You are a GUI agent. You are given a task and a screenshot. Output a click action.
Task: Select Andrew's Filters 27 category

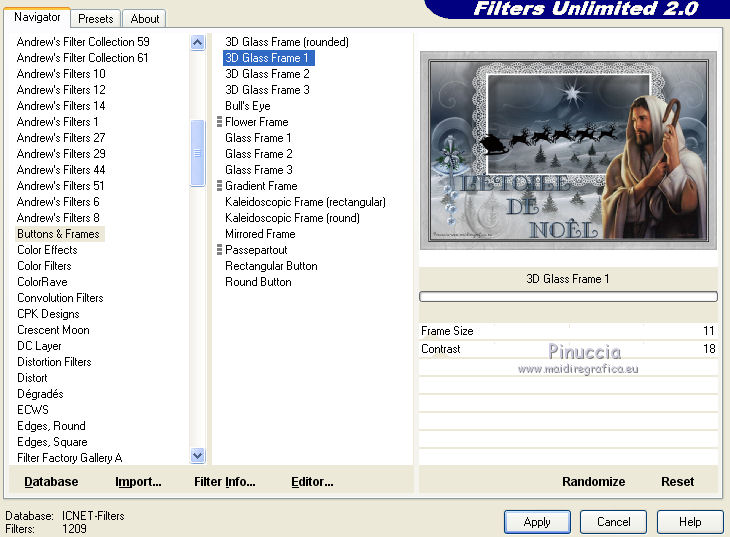pyautogui.click(x=61, y=138)
